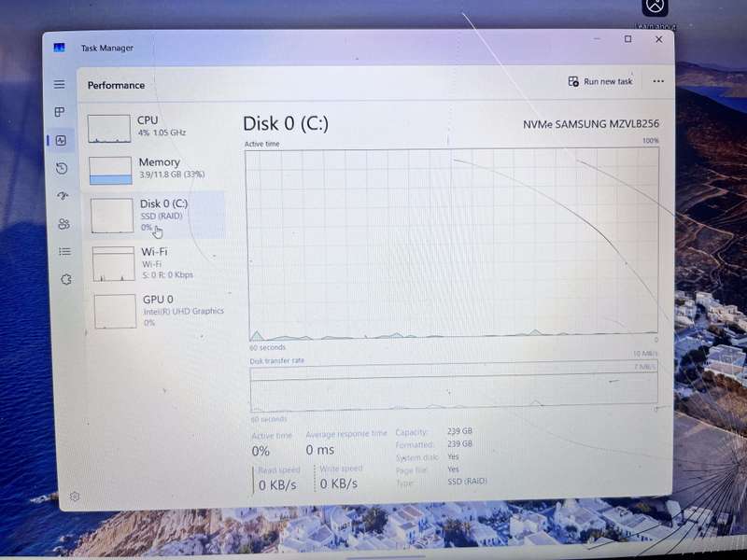Click the SSD (RAID) type value
Screen dimensions: 747x560
click(x=467, y=482)
